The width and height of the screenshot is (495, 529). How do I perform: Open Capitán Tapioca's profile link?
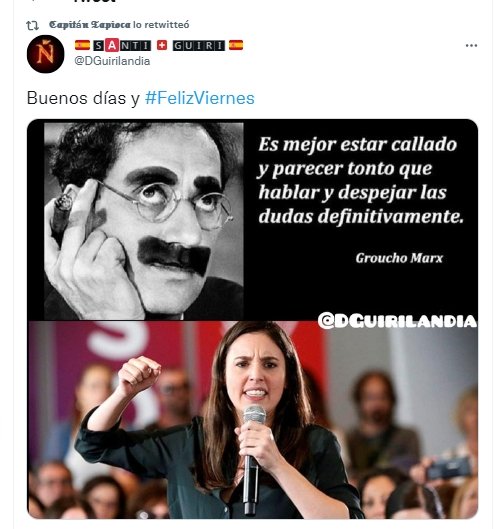click(89, 25)
